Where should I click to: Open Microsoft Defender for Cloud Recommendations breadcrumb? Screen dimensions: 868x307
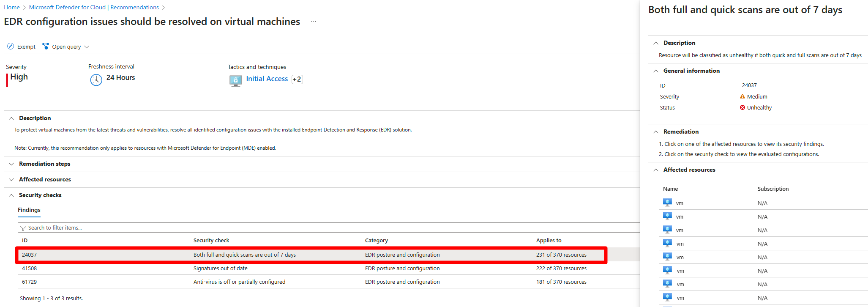94,7
